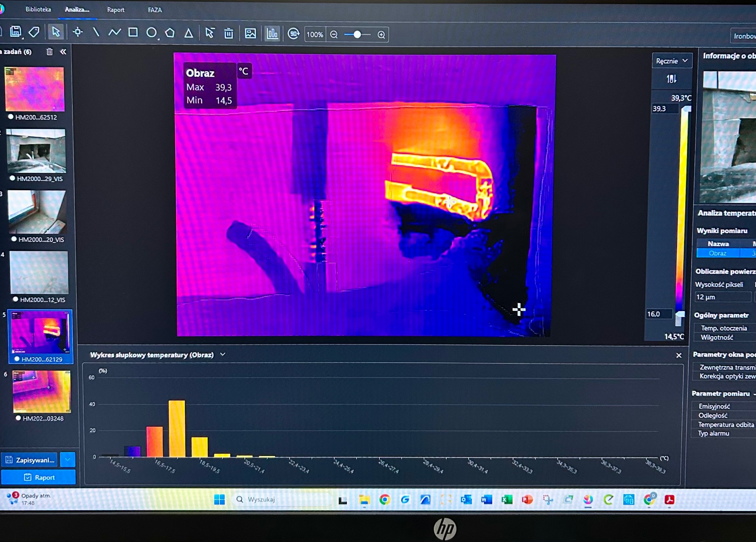The image size is (756, 542).
Task: Click the toolbar trash delete icon
Action: click(228, 34)
